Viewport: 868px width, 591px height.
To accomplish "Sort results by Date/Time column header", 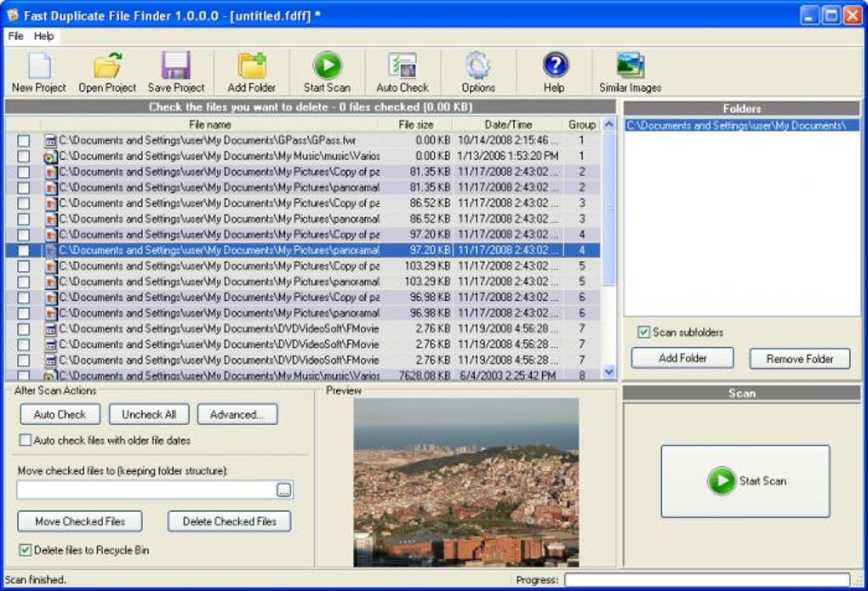I will pyautogui.click(x=508, y=124).
